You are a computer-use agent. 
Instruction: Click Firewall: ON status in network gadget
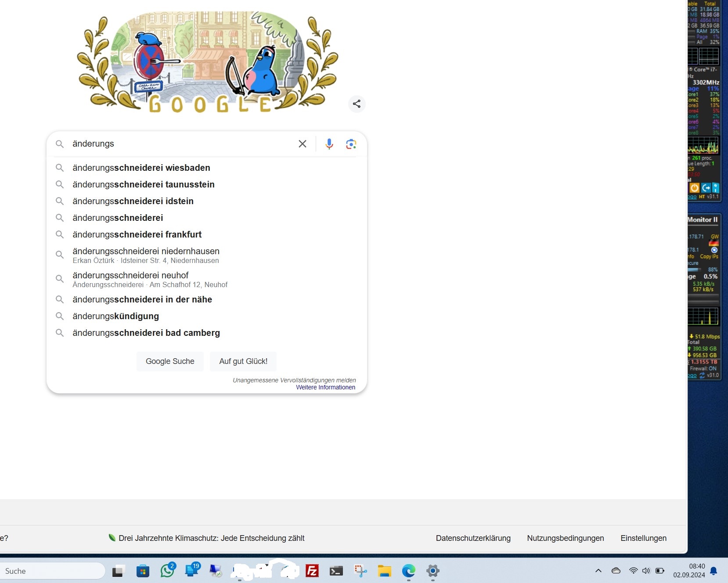(x=703, y=368)
